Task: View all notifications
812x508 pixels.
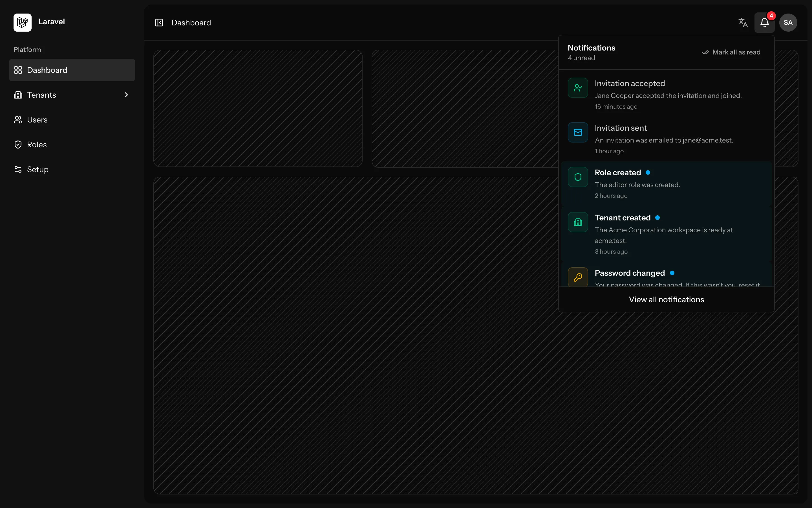Action: click(667, 299)
